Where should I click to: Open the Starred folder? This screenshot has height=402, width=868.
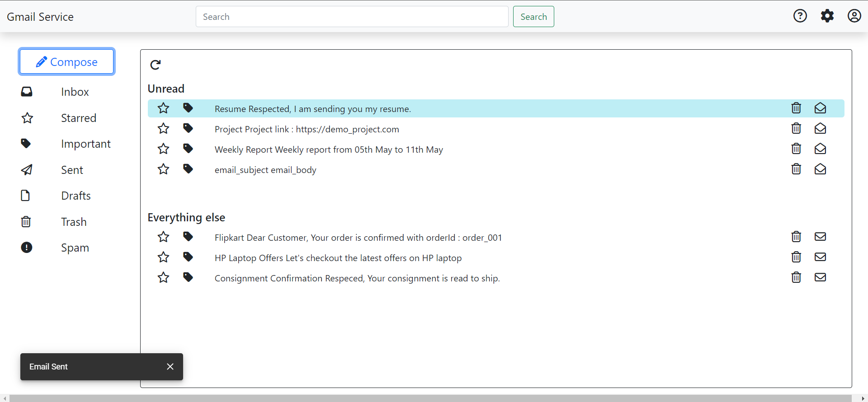click(x=79, y=118)
